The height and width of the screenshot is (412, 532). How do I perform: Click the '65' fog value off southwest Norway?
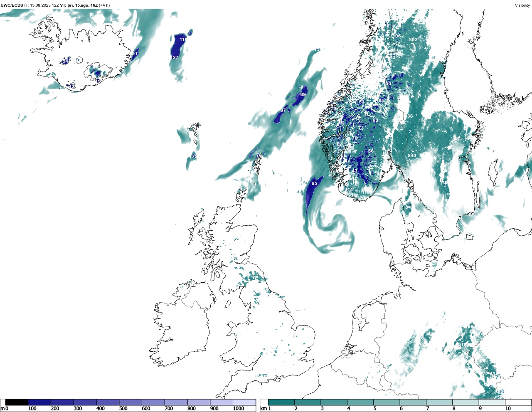[x=314, y=183]
